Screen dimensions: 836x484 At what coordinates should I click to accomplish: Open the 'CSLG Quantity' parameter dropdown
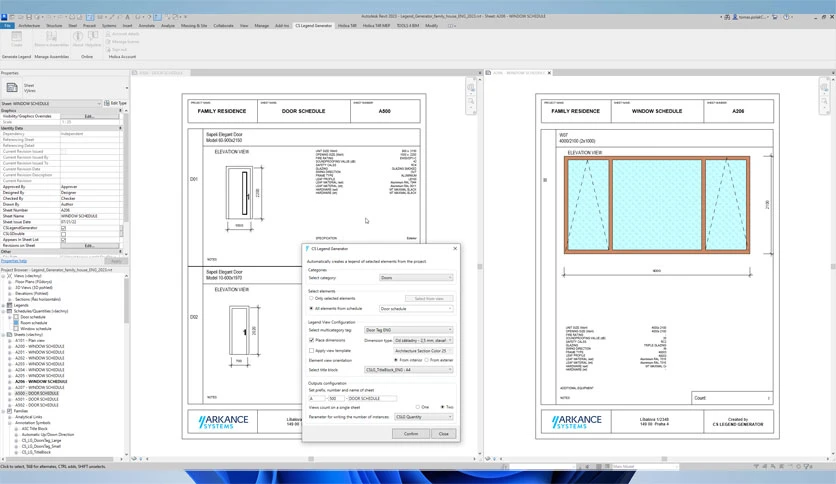(423, 417)
